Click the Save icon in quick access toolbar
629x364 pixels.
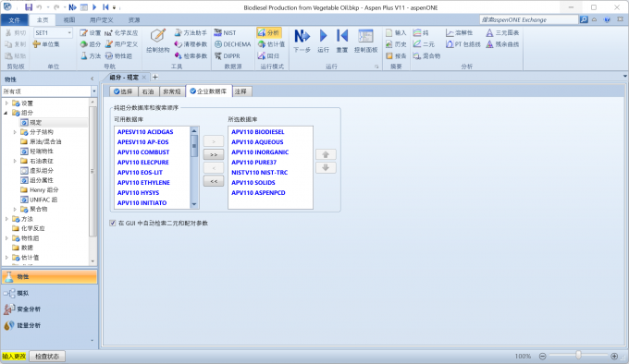click(x=29, y=7)
